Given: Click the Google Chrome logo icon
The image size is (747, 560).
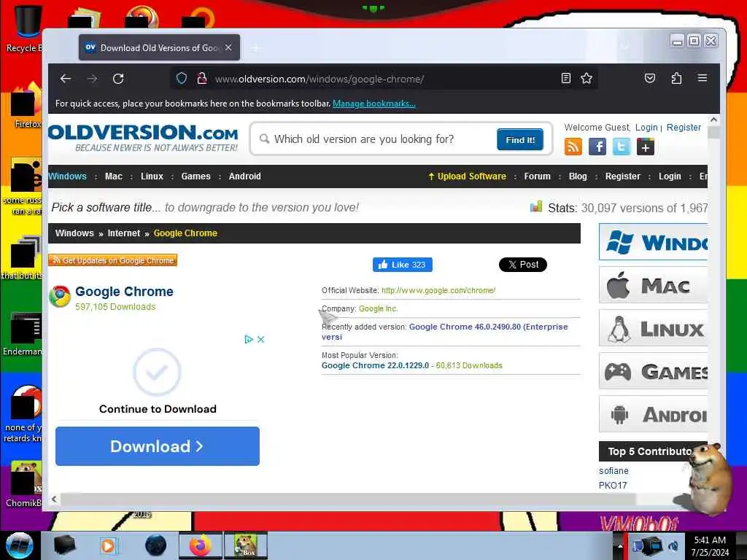Looking at the screenshot, I should tap(60, 297).
